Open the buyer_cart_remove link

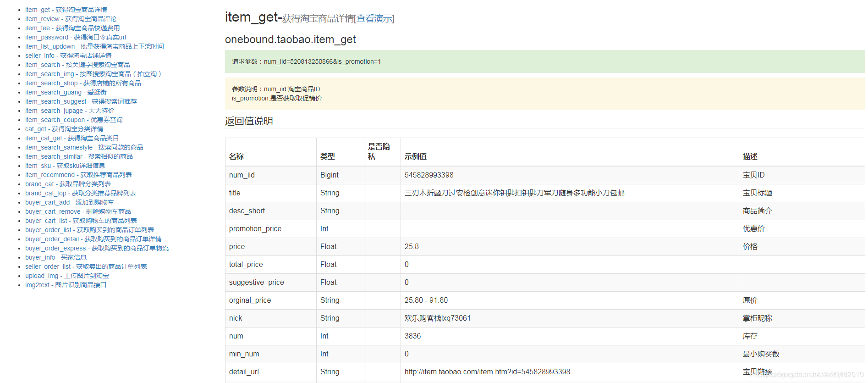[x=78, y=211]
